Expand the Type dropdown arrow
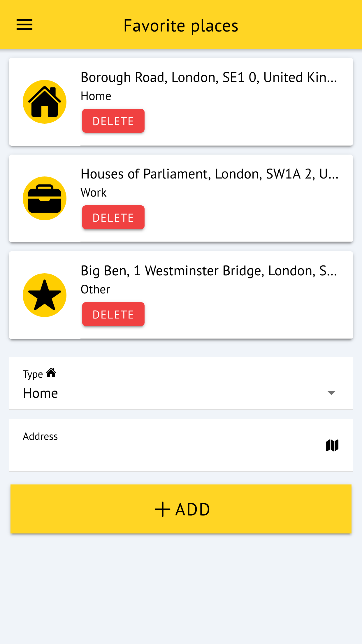Screen dimensions: 362x644 (x=331, y=393)
